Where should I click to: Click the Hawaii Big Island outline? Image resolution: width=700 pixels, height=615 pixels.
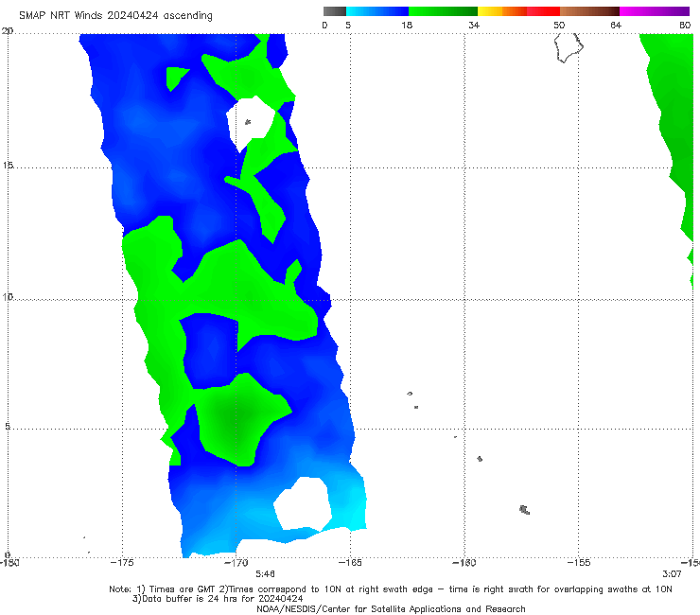click(569, 47)
